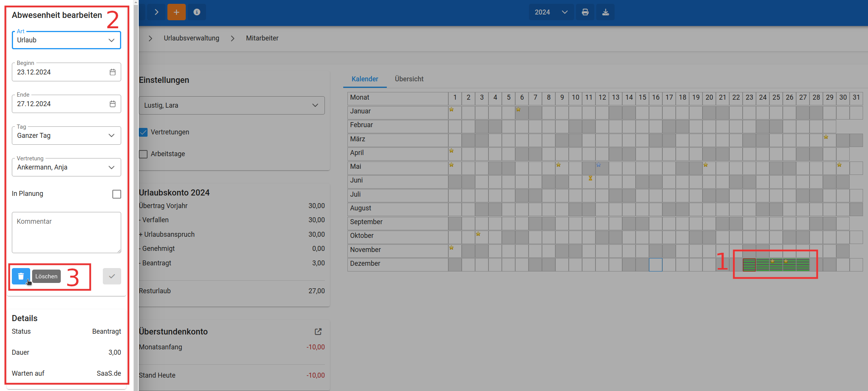The width and height of the screenshot is (868, 391).
Task: Confirm changes with the checkmark button
Action: pyautogui.click(x=112, y=276)
